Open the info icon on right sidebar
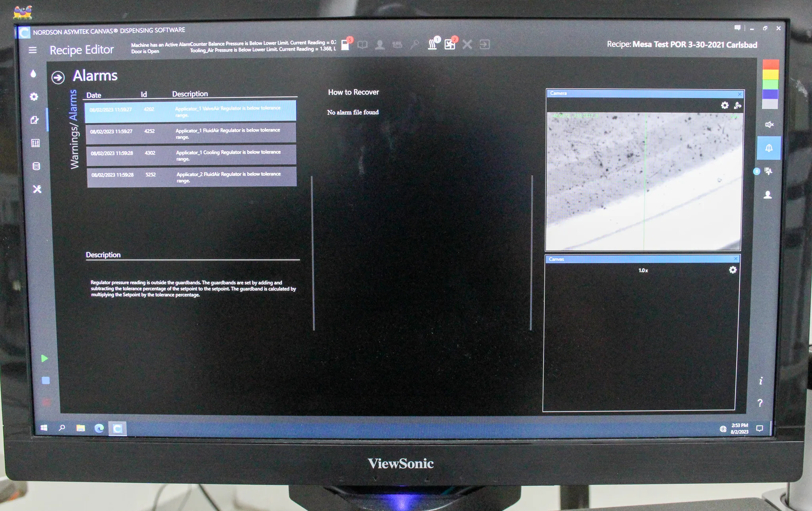 point(761,381)
